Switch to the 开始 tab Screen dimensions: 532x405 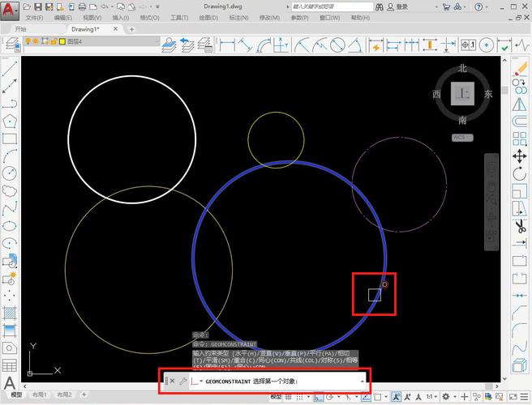[20, 29]
